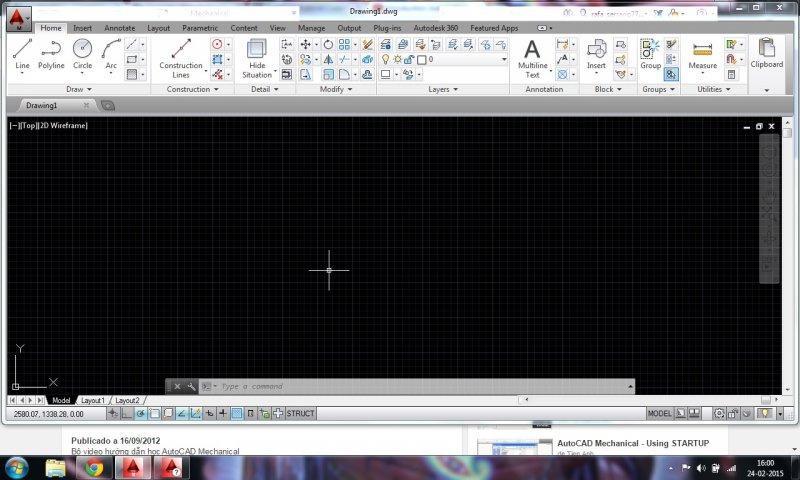Toggle the STRUCT status bar button
Viewport: 800px width, 480px height.
(300, 413)
